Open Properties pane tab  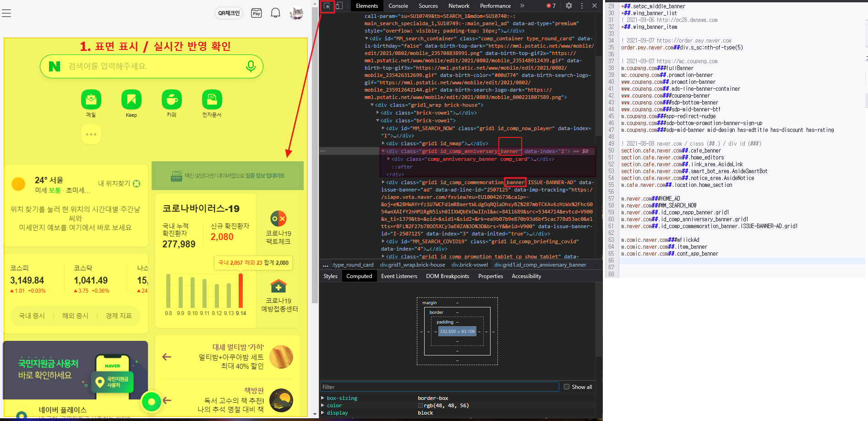[491, 276]
